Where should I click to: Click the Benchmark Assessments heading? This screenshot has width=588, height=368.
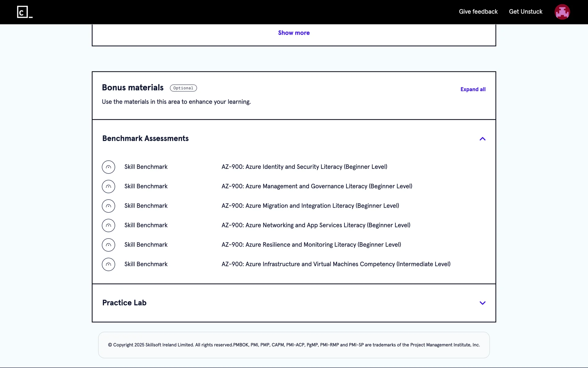145,138
